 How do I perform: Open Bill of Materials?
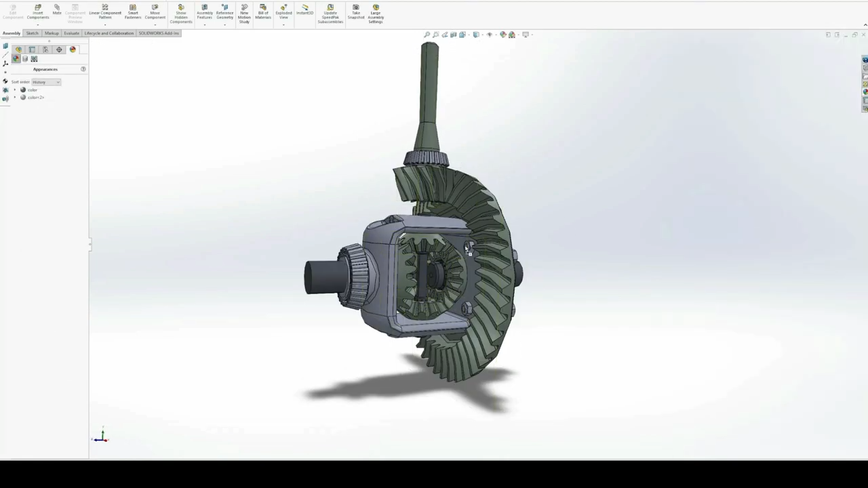(263, 12)
